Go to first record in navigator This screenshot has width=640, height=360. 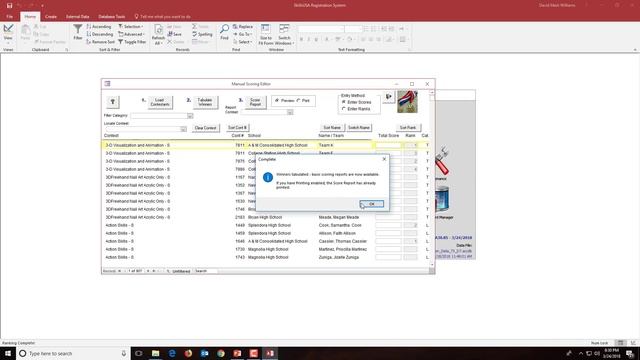click(x=120, y=271)
